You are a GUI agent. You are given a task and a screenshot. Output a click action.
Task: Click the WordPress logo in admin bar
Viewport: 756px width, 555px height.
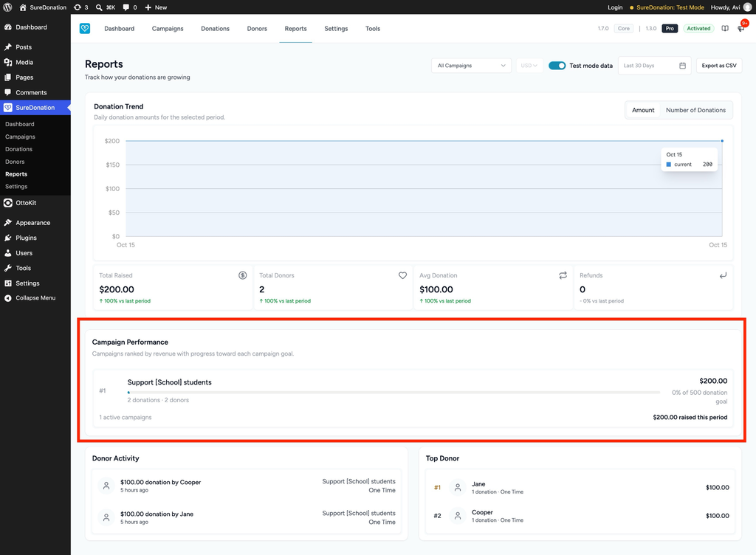click(7, 7)
